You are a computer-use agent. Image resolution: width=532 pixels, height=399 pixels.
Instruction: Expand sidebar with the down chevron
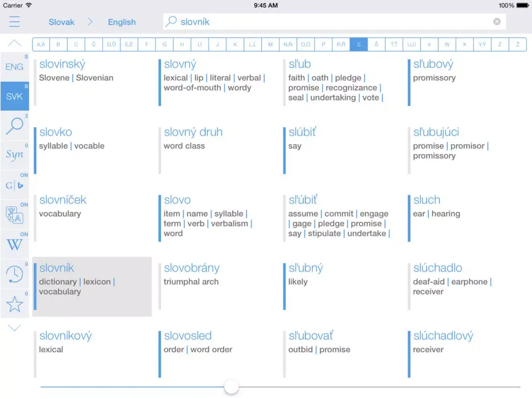(15, 328)
